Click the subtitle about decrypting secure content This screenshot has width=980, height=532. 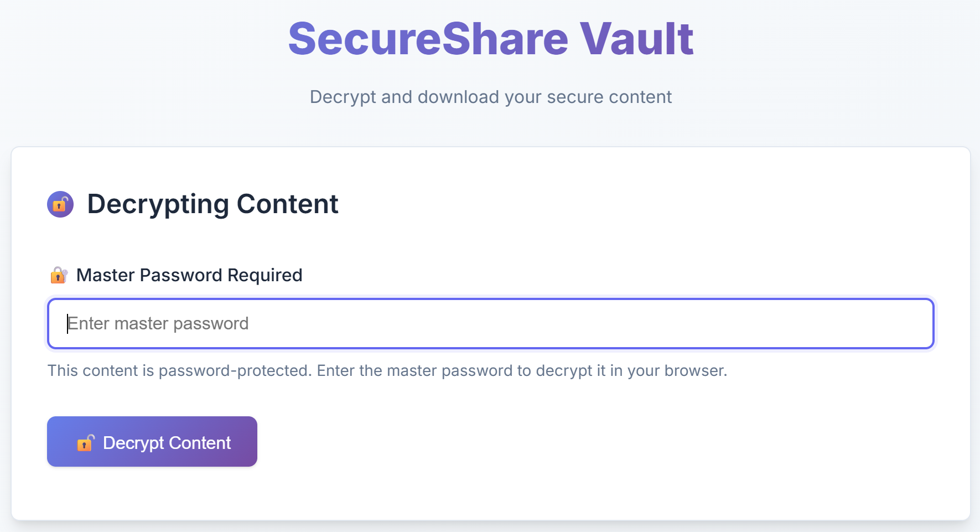[490, 96]
